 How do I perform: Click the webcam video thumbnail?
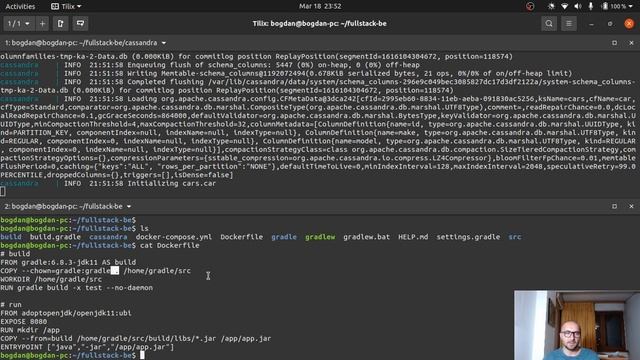(x=577, y=325)
